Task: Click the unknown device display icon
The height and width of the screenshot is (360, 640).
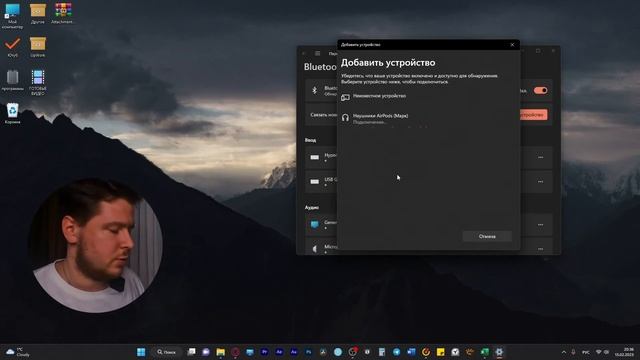Action: (345, 97)
